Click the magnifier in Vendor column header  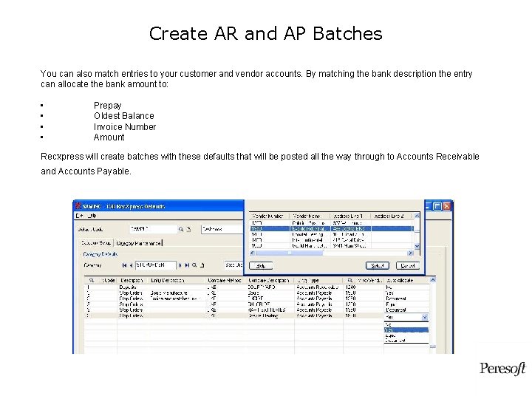click(349, 280)
